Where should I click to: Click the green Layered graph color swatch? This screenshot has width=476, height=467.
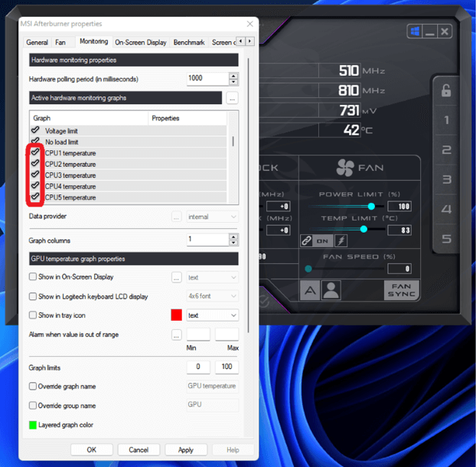pyautogui.click(x=33, y=425)
